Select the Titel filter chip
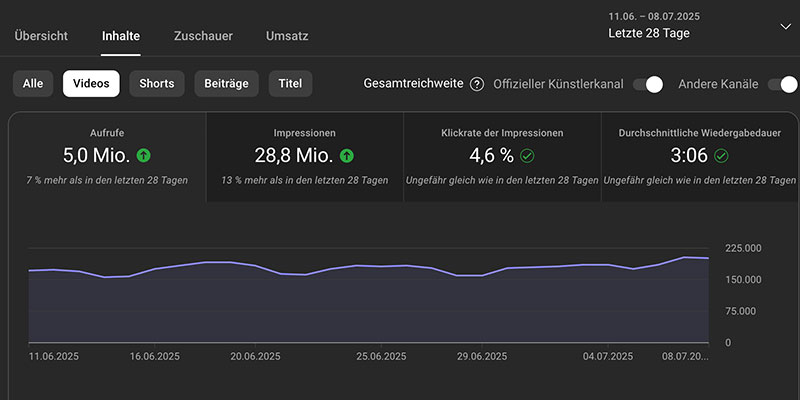The width and height of the screenshot is (800, 400). [x=291, y=84]
